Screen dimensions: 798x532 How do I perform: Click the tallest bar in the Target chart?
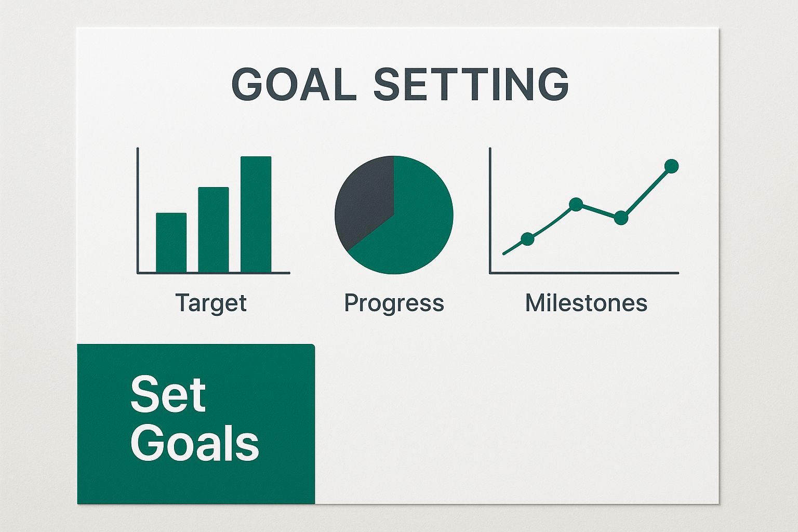pos(256,214)
